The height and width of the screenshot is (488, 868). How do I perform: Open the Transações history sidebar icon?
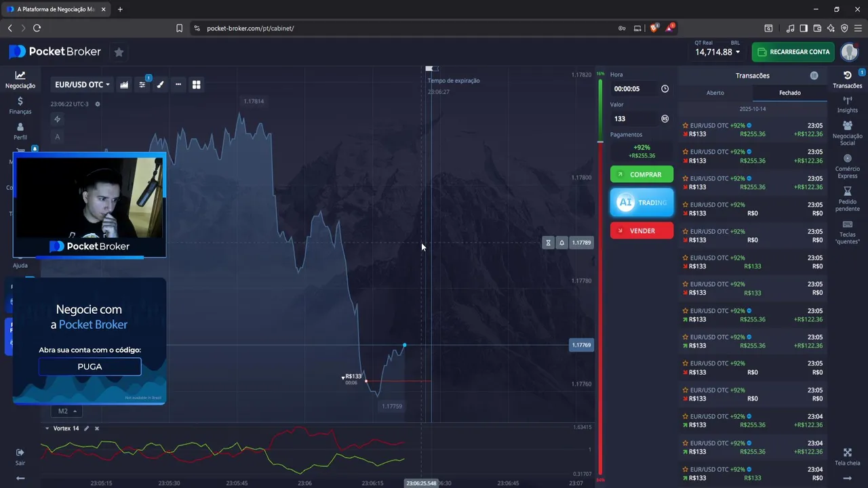[848, 79]
